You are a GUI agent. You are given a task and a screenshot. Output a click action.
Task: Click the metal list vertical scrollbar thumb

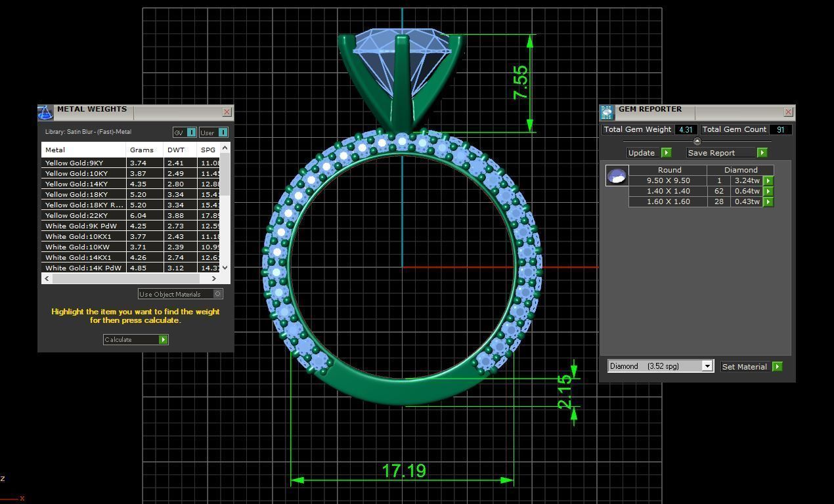pos(225,174)
